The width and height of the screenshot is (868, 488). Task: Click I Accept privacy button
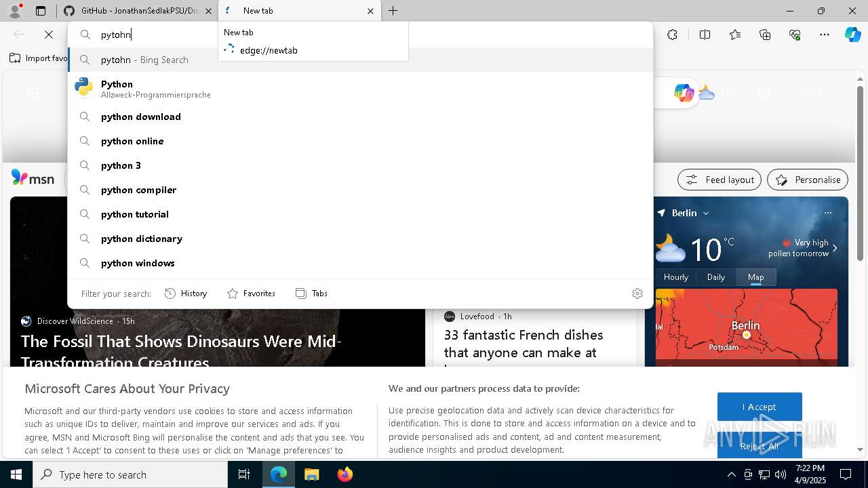click(759, 407)
